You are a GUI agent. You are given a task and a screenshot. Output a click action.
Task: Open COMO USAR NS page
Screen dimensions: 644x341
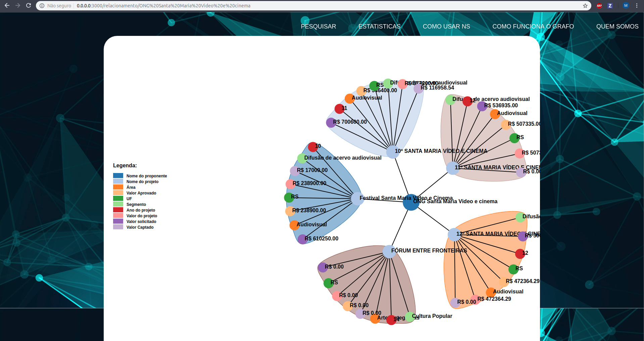click(x=446, y=26)
